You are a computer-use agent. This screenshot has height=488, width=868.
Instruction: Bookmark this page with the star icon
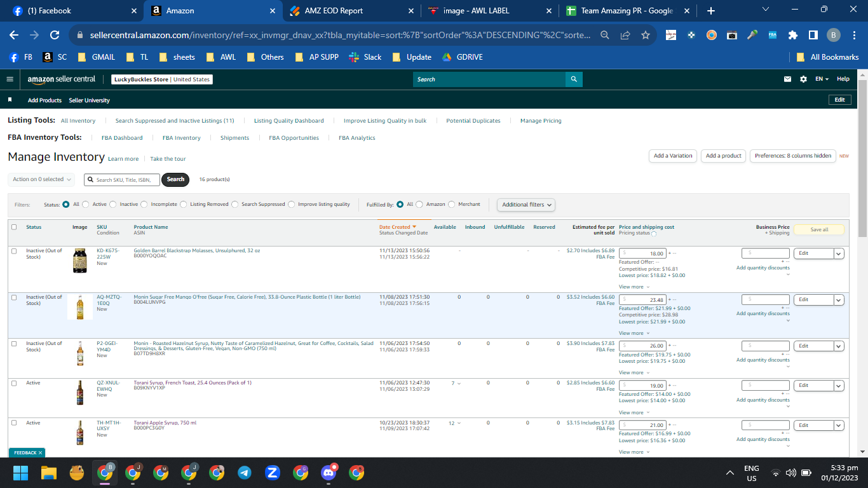[646, 35]
